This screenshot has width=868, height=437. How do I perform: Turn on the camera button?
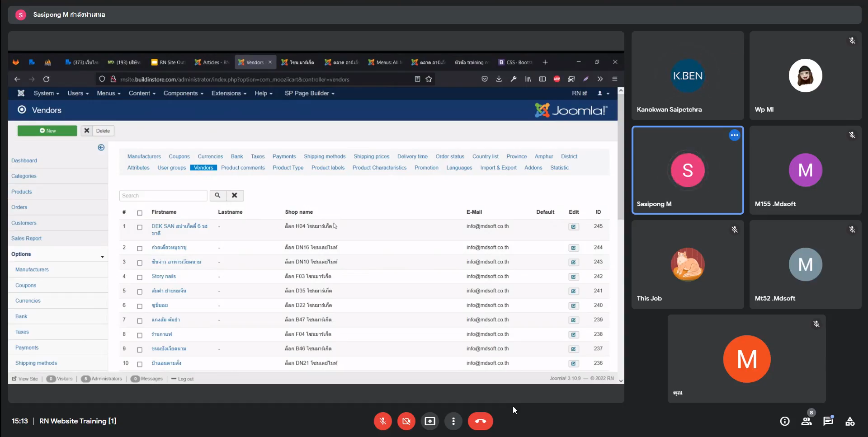[x=406, y=421]
